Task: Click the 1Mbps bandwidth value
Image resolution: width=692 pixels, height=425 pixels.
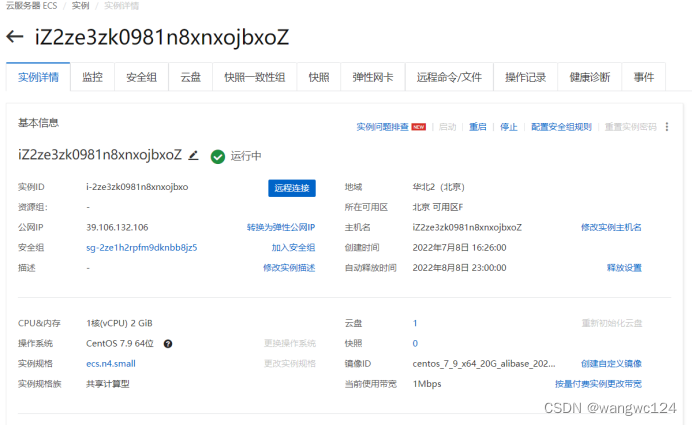Action: click(x=427, y=384)
